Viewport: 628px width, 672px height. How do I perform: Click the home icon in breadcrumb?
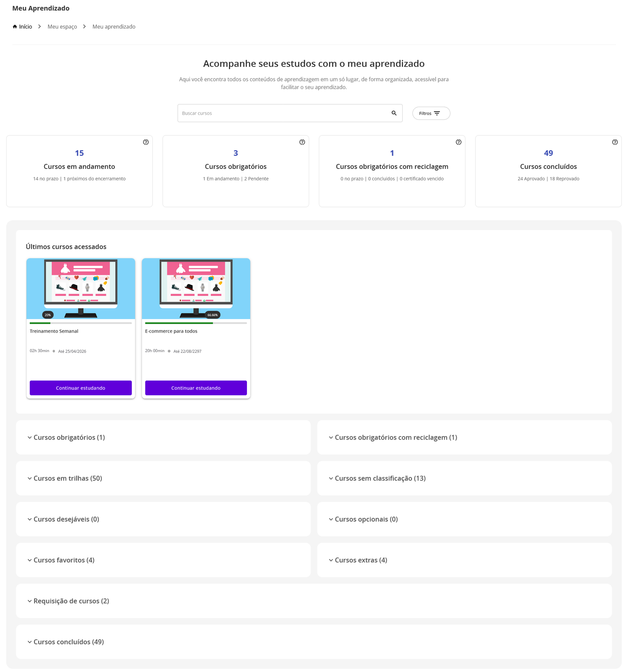click(15, 27)
